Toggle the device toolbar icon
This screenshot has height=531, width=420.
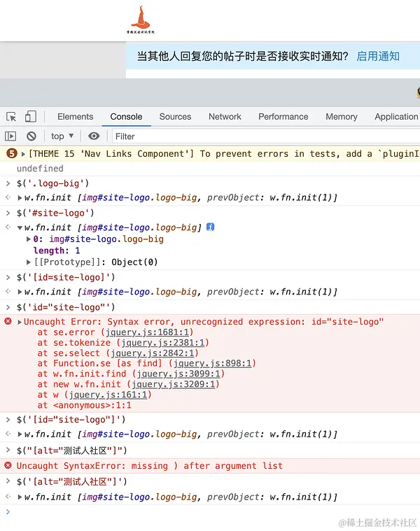tap(31, 117)
